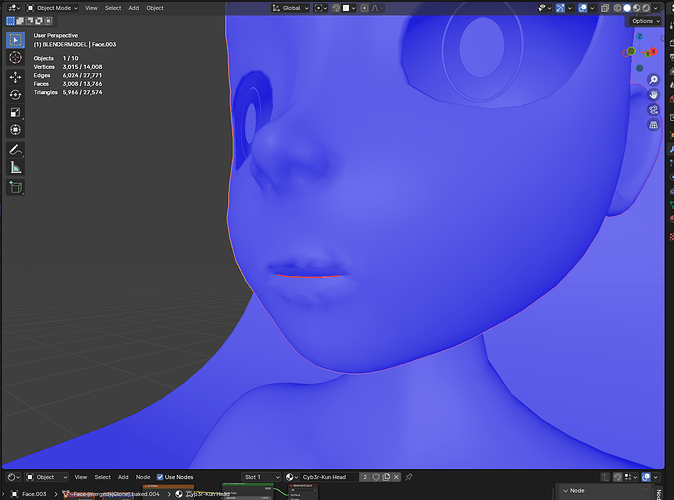Choose the Annotate pencil tool
This screenshot has width=674, height=500.
pos(15,150)
